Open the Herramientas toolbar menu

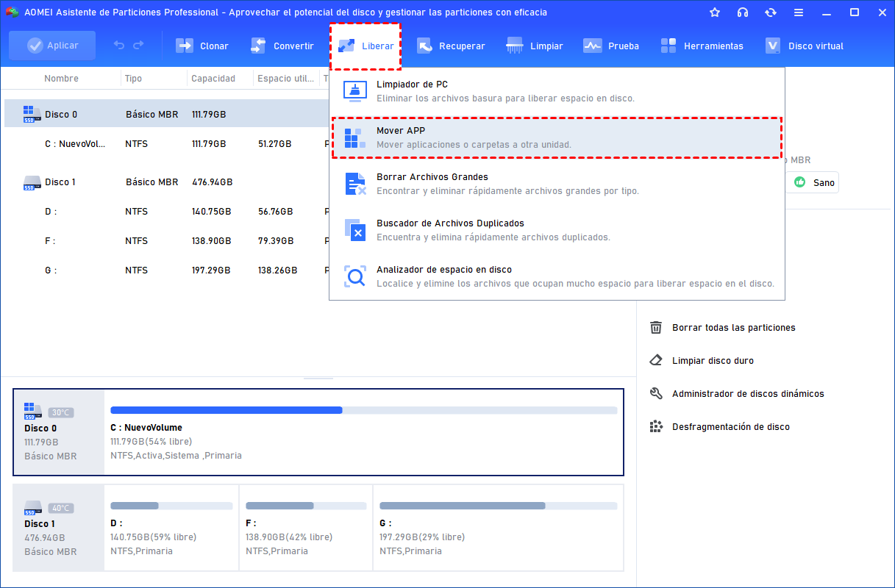click(x=702, y=46)
